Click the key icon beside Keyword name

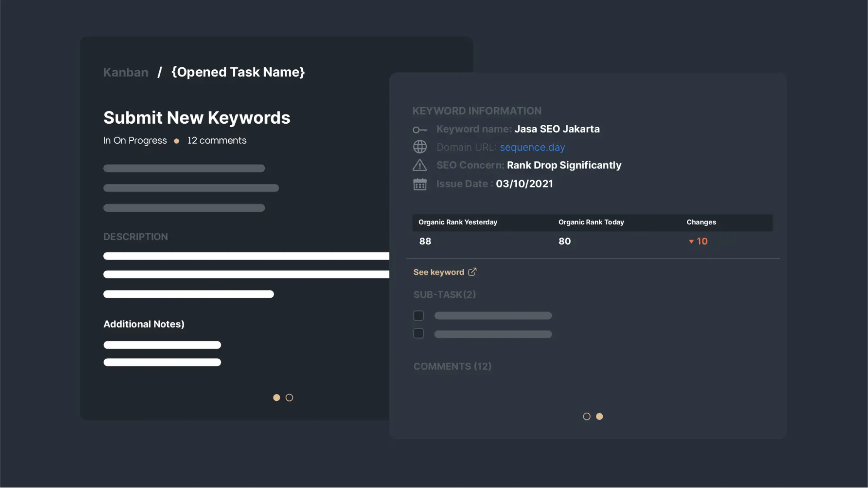click(x=420, y=130)
